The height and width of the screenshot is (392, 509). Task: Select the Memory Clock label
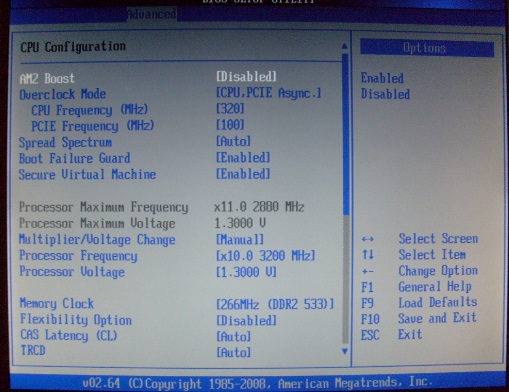[57, 304]
